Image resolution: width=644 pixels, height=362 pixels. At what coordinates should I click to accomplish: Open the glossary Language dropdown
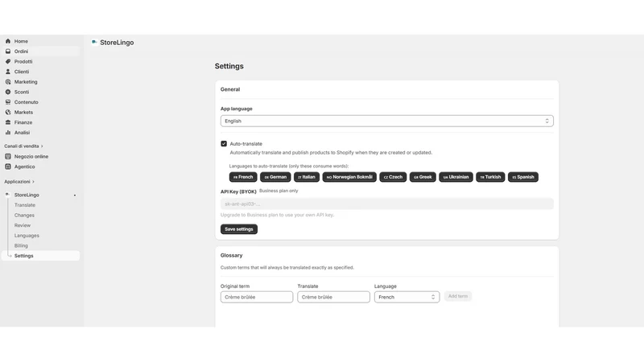coord(407,297)
